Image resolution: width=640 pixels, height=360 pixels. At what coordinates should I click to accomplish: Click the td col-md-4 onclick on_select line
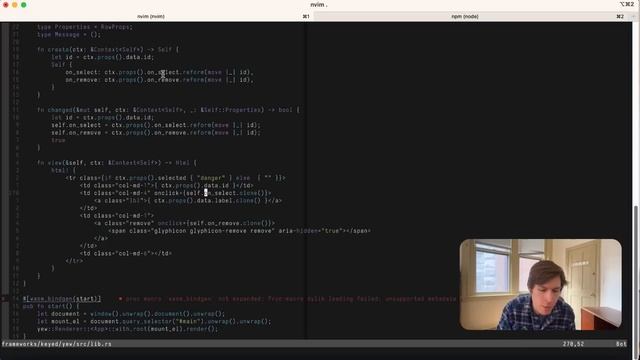[176, 193]
